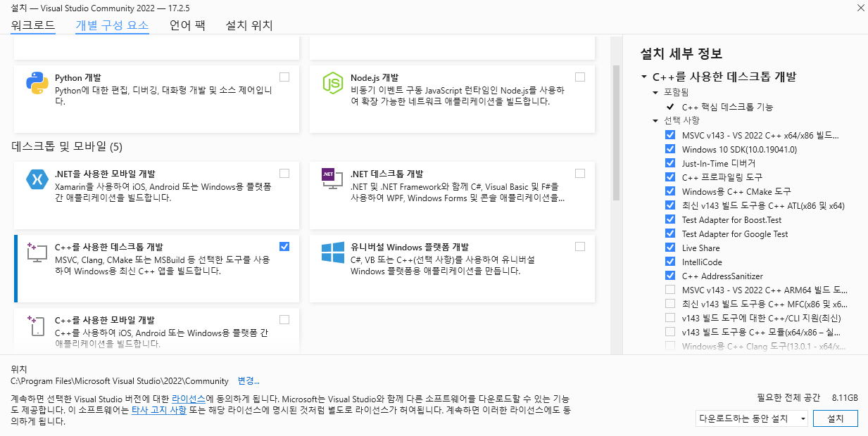Uncheck Windows용 C++ CMake 도구 option
Viewport: 868px width, 436px height.
click(x=670, y=191)
